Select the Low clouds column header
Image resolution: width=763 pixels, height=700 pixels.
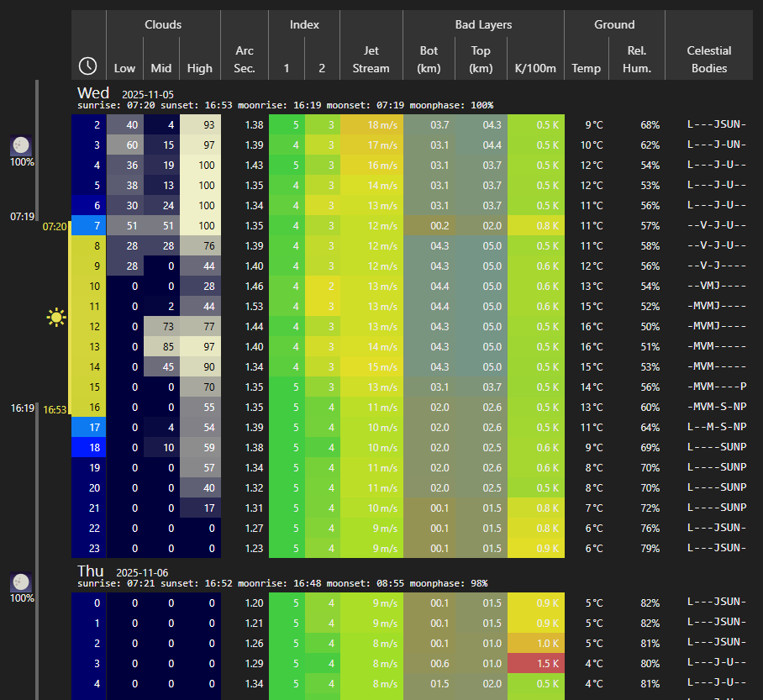click(x=124, y=68)
